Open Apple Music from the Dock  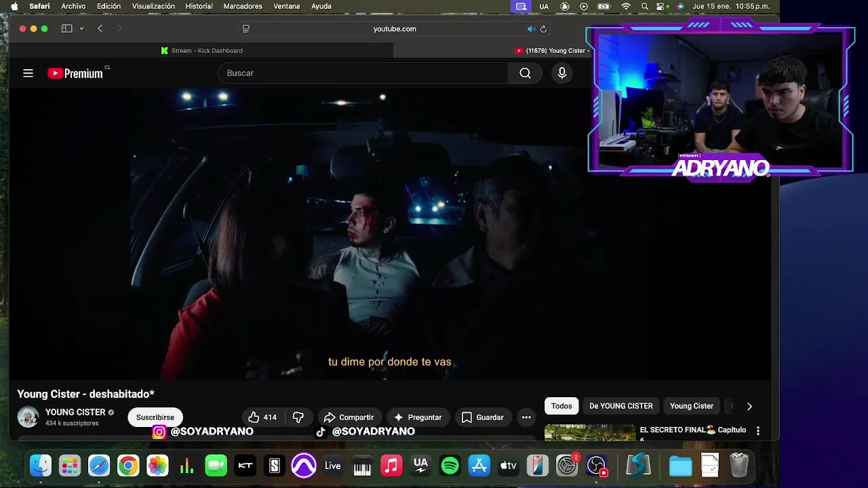391,466
